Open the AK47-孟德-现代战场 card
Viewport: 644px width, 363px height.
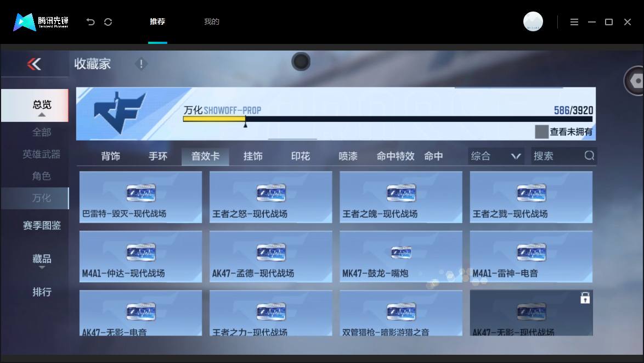click(270, 256)
